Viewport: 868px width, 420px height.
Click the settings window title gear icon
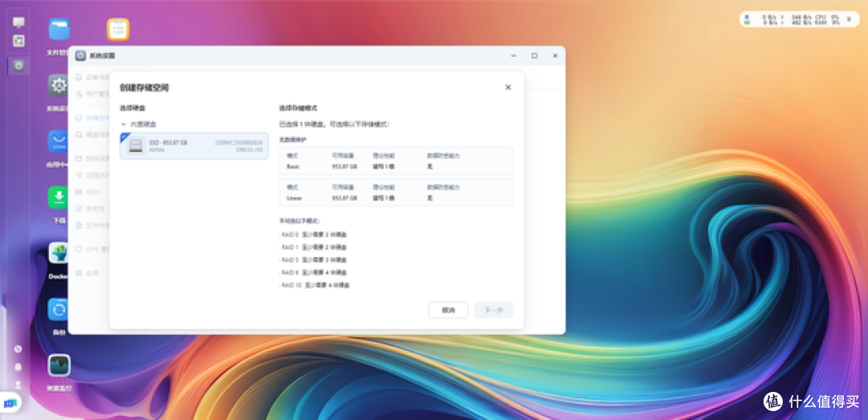point(81,56)
